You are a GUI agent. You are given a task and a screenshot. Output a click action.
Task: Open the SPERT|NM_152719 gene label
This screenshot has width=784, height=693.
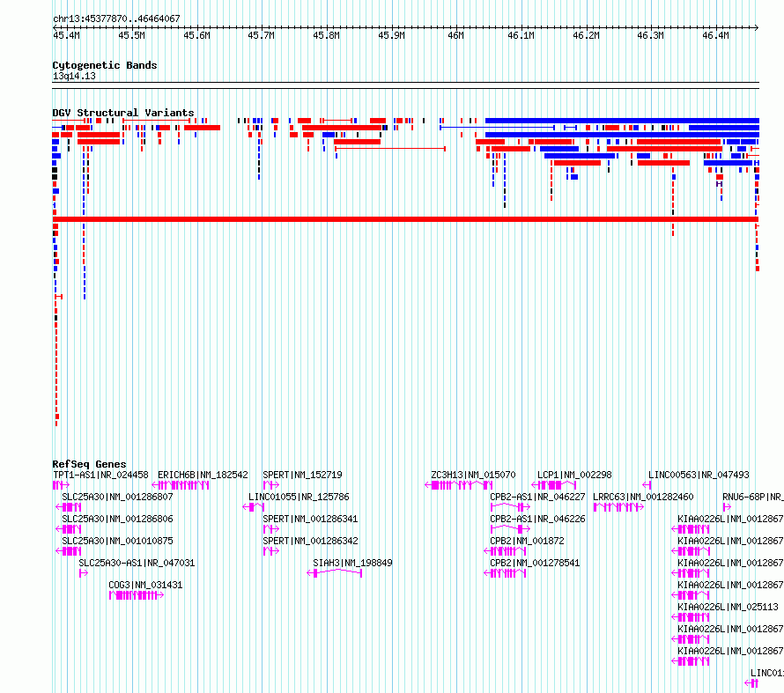[302, 475]
